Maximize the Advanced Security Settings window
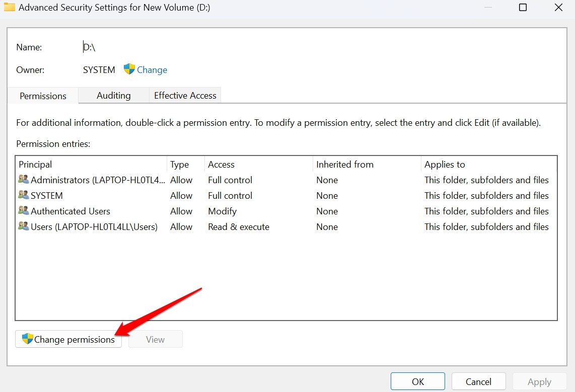 tap(523, 8)
